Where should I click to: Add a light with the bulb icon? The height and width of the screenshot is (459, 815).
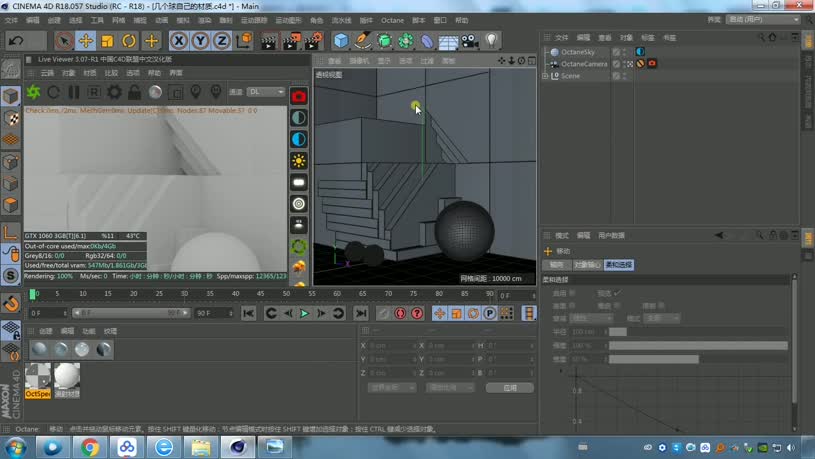coord(491,41)
